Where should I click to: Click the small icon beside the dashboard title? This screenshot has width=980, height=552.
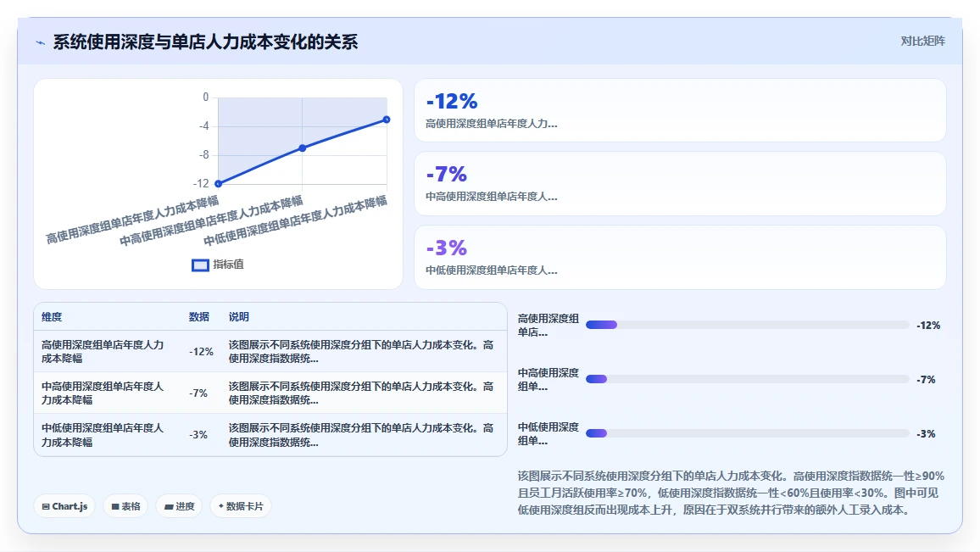[41, 42]
